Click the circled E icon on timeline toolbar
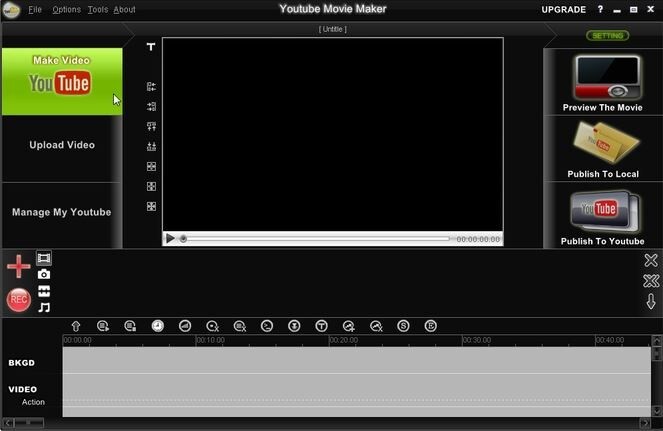 point(430,326)
